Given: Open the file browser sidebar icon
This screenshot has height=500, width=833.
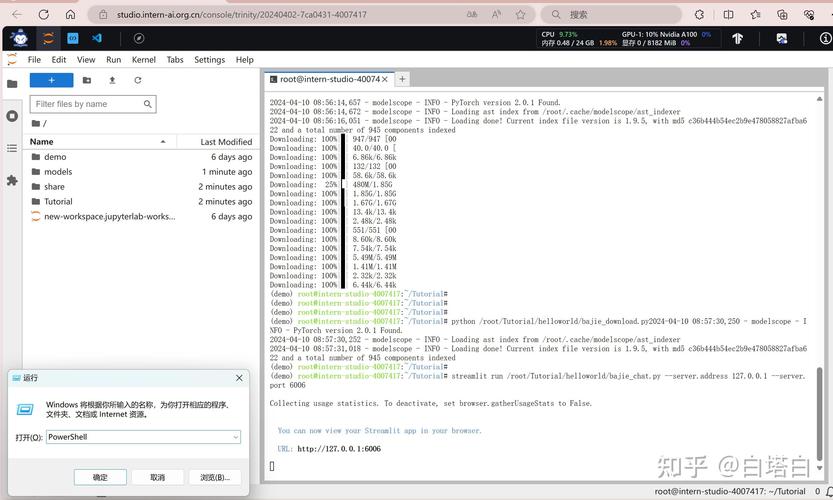Looking at the screenshot, I should tap(12, 83).
